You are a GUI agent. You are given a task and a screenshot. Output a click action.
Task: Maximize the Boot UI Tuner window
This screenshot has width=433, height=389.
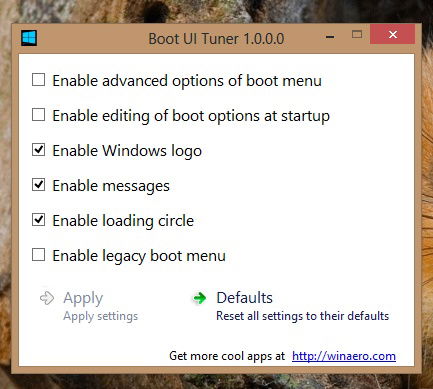pos(357,34)
